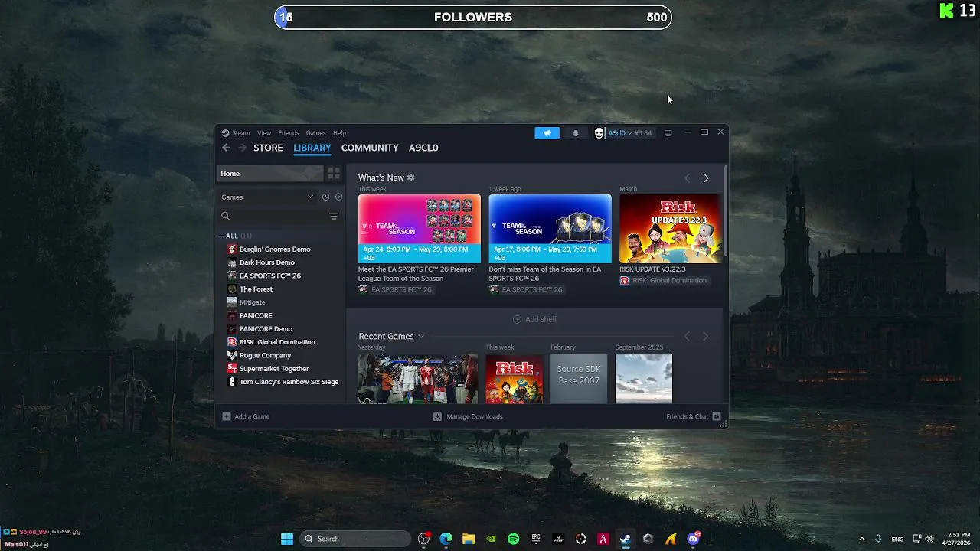The width and height of the screenshot is (980, 551).
Task: Select Supermarket Together in the list
Action: pyautogui.click(x=274, y=369)
